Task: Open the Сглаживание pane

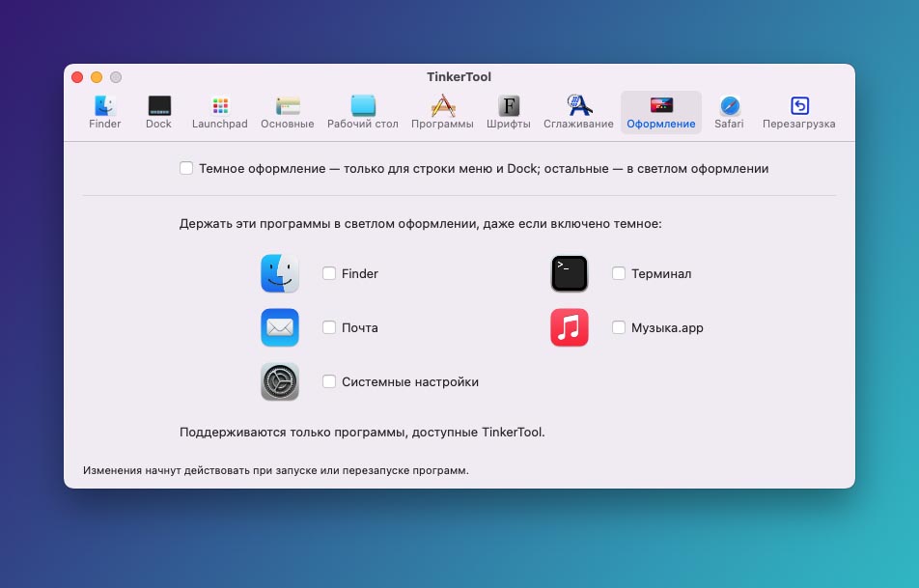Action: click(x=578, y=113)
